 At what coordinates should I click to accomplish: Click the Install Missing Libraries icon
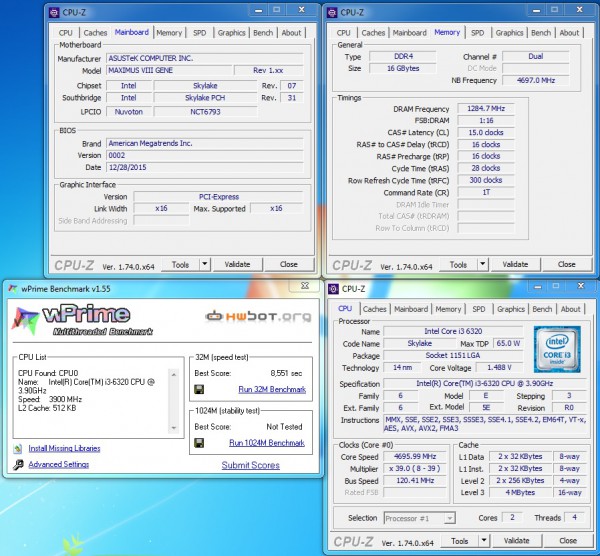tap(18, 448)
